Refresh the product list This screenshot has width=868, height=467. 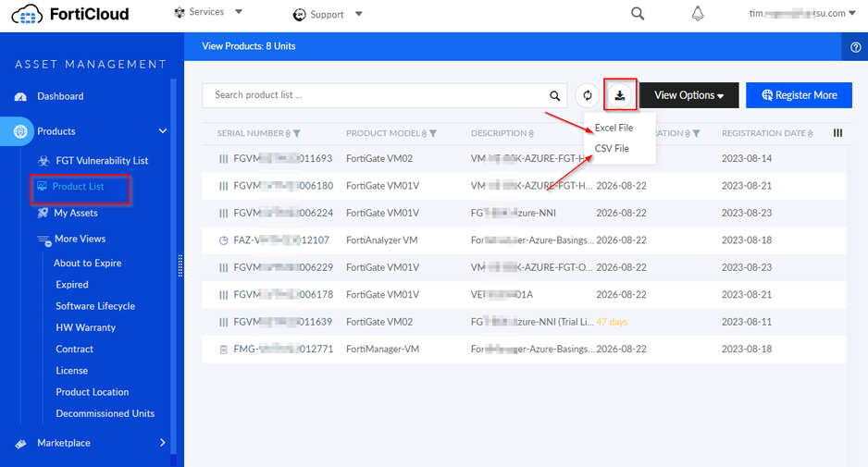588,96
